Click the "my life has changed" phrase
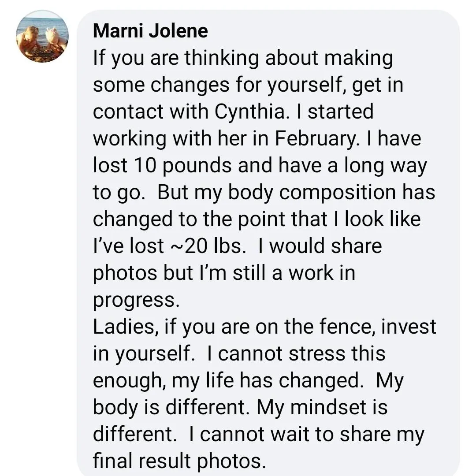 (268, 381)
